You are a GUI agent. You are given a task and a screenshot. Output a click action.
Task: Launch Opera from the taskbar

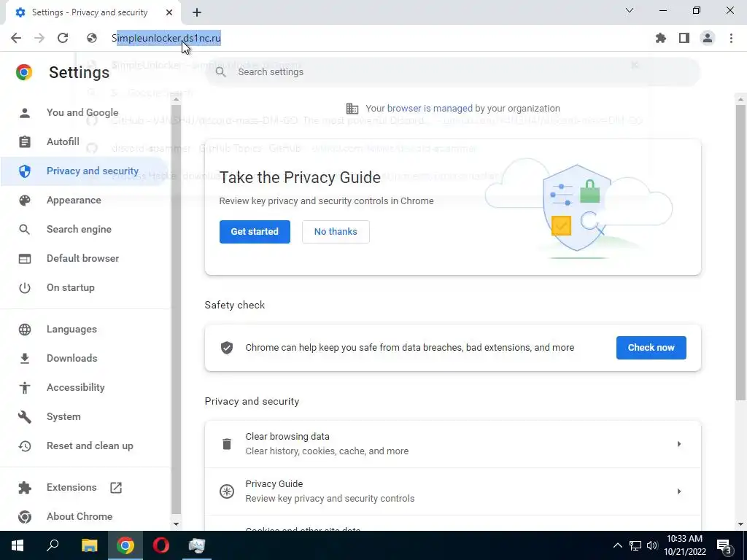(x=161, y=545)
